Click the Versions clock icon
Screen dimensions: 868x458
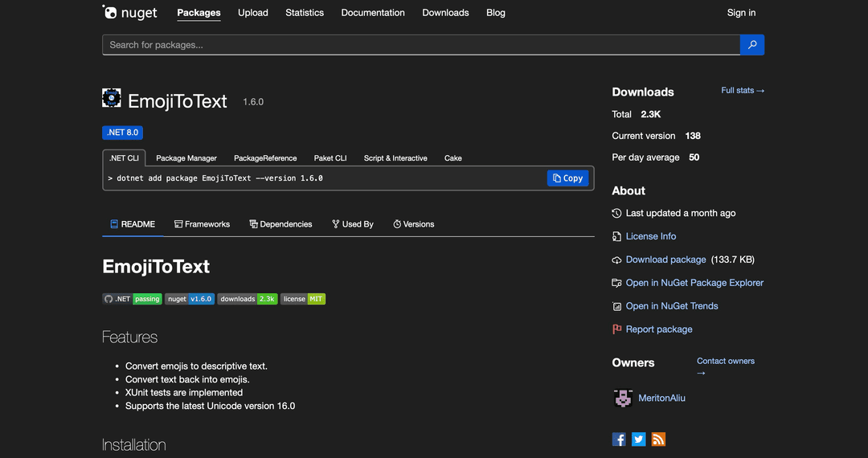point(397,224)
